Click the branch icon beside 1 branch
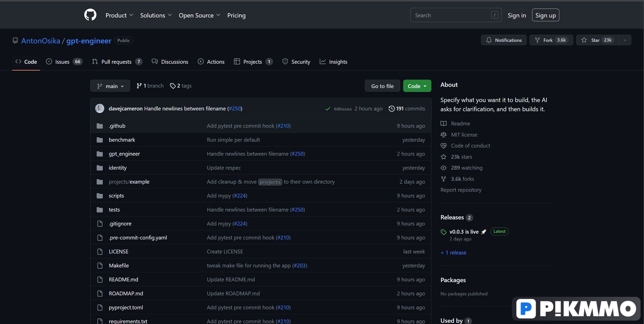 pyautogui.click(x=139, y=86)
